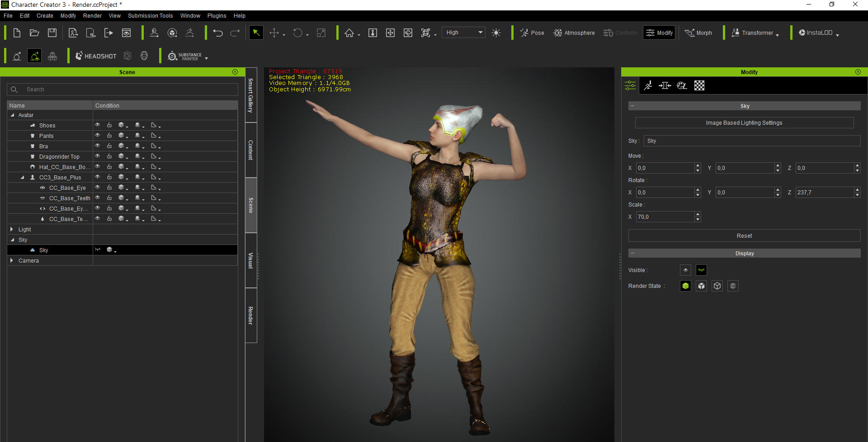Toggle Sky row visibility icon in tree
Image resolution: width=868 pixels, height=442 pixels.
click(x=97, y=249)
